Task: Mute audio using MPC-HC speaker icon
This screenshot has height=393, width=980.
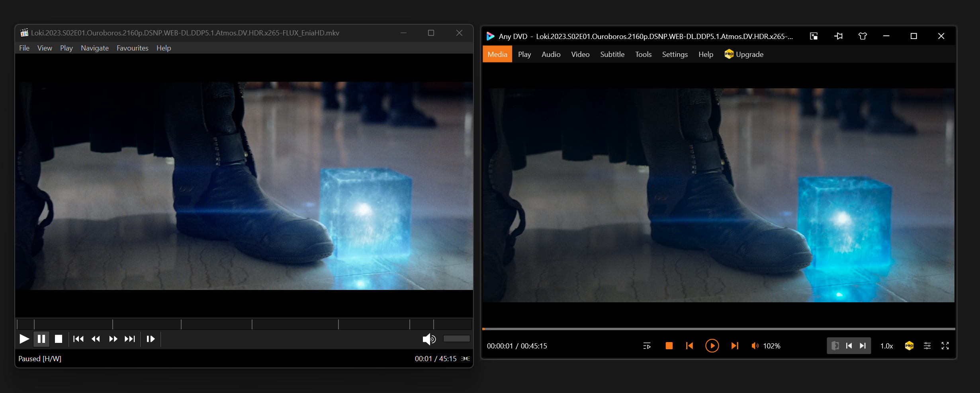Action: pyautogui.click(x=428, y=339)
